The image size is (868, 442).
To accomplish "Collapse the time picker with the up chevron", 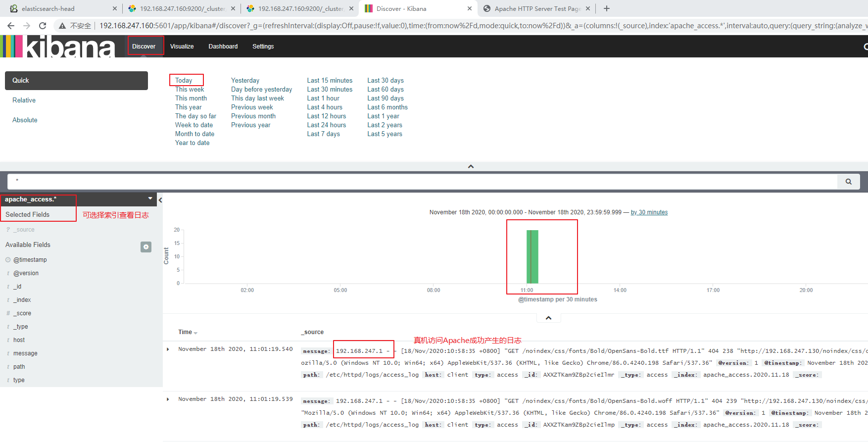I will (x=471, y=166).
